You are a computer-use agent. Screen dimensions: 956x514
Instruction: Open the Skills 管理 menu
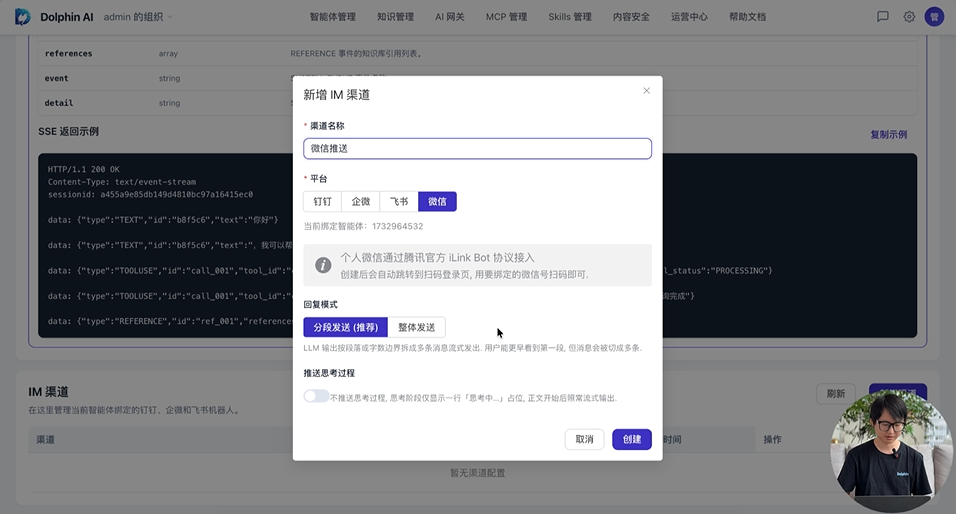[570, 17]
